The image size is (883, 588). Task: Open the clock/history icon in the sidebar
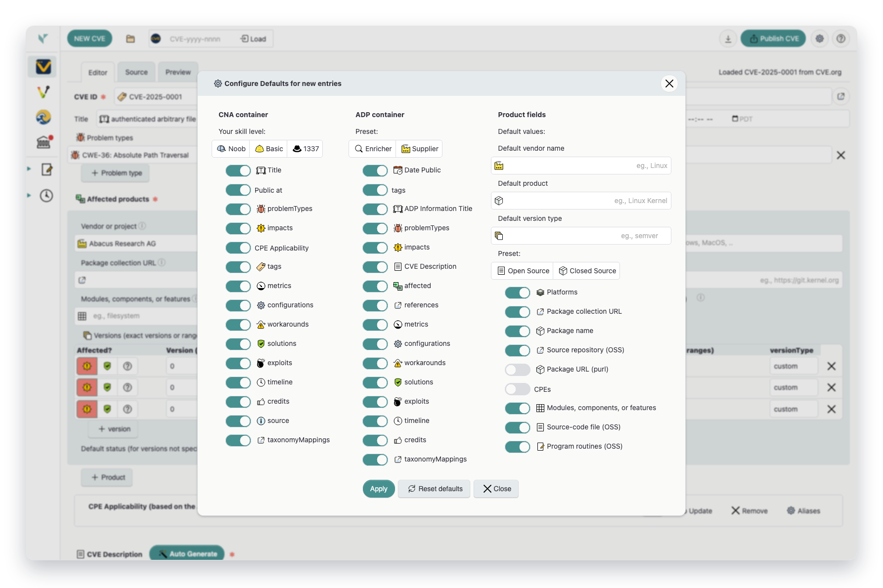[x=47, y=196]
